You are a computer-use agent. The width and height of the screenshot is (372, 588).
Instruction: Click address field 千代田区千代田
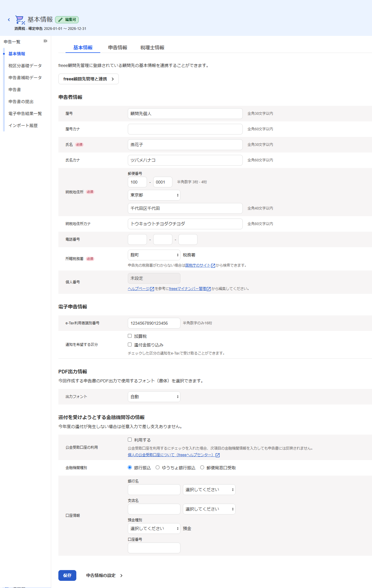[x=185, y=208]
